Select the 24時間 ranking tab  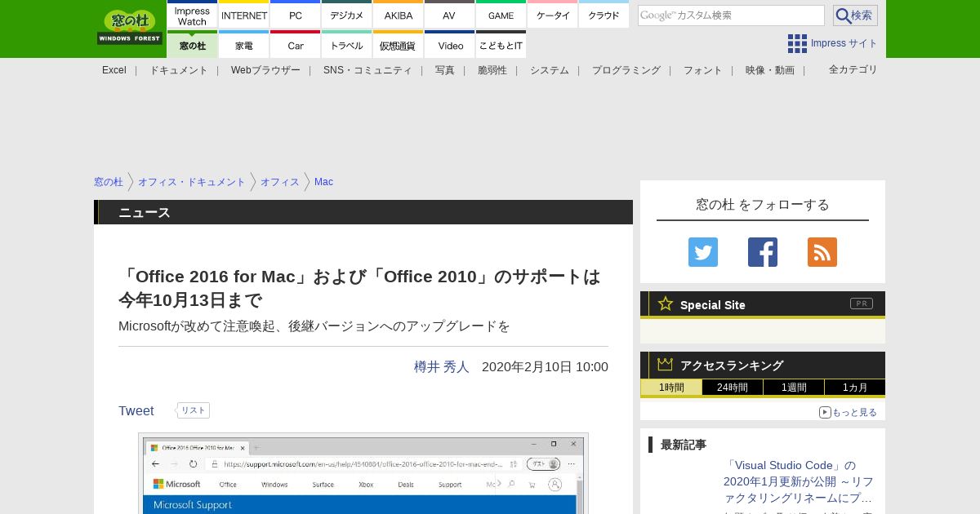[733, 388]
